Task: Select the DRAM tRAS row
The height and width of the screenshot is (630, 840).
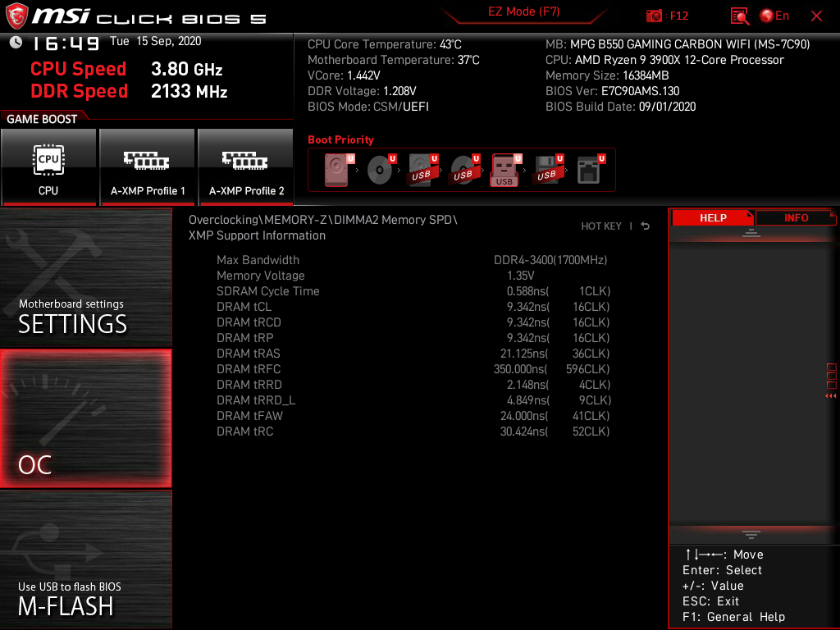Action: point(413,354)
